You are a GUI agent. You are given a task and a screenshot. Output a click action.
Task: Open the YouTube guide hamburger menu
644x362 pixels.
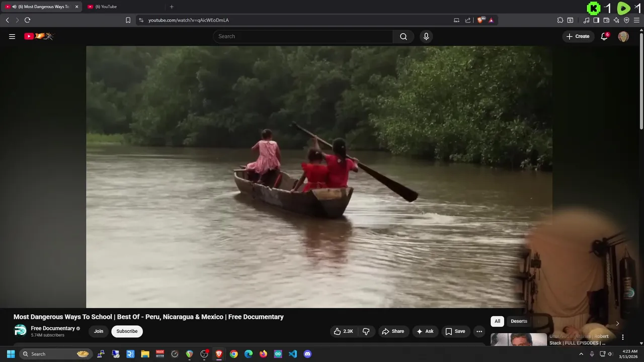tap(12, 36)
